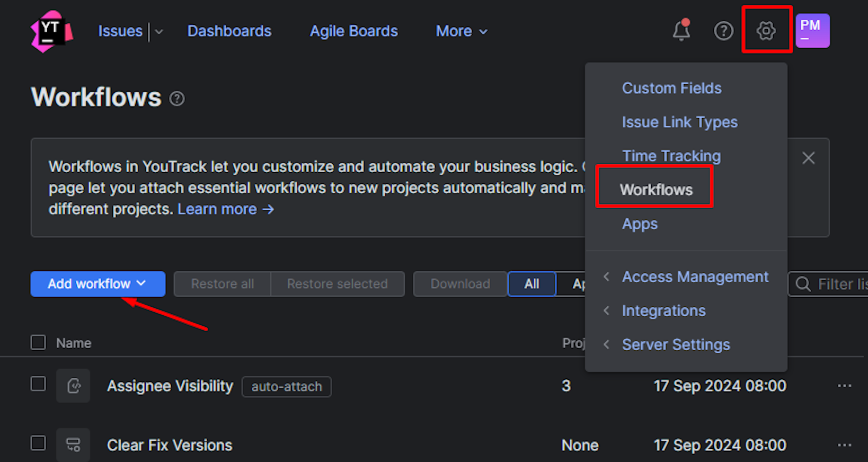Click help icon beside Workflows heading
Screen dimensions: 868x462
click(177, 99)
